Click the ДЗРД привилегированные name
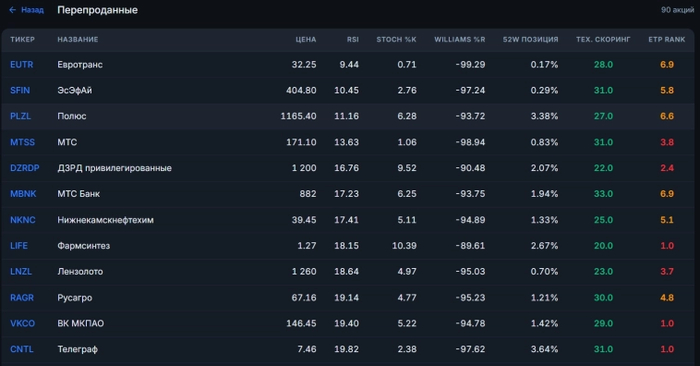 114,168
